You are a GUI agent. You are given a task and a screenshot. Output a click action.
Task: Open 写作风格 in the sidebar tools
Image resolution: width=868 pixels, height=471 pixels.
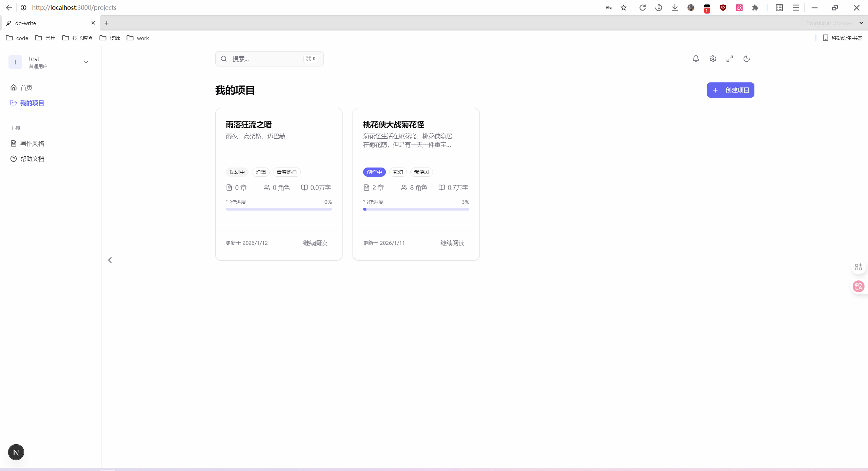point(32,143)
